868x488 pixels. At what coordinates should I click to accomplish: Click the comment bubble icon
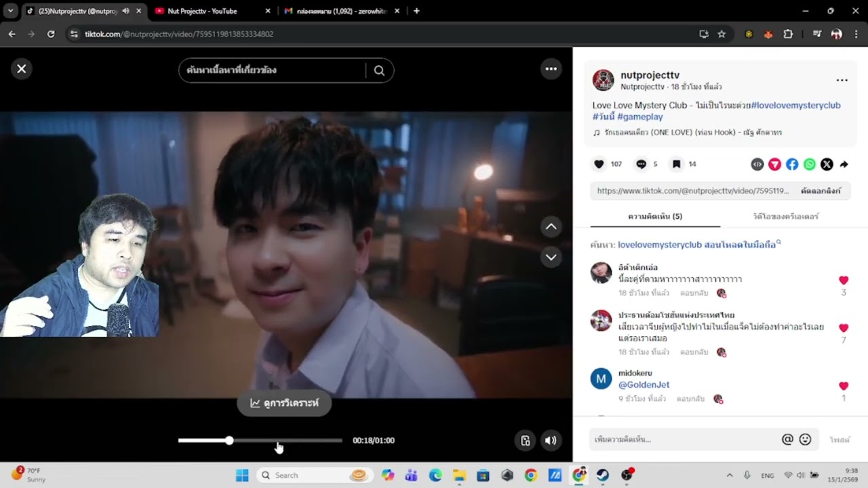641,164
